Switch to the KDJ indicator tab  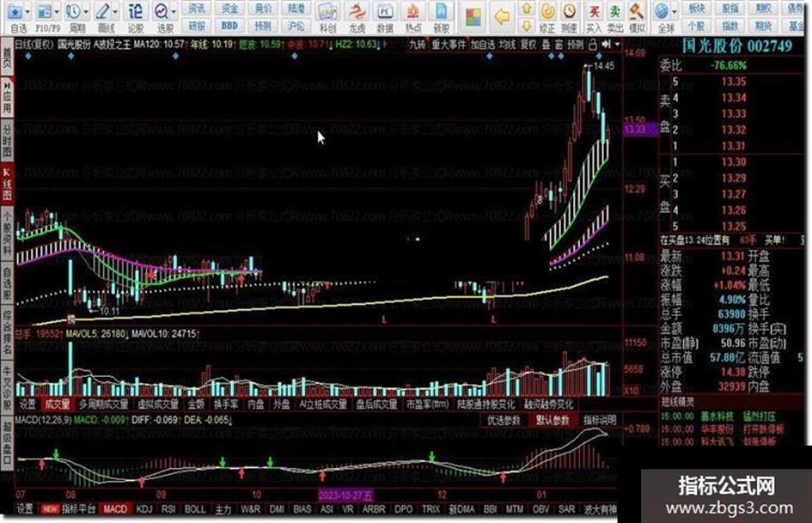144,509
